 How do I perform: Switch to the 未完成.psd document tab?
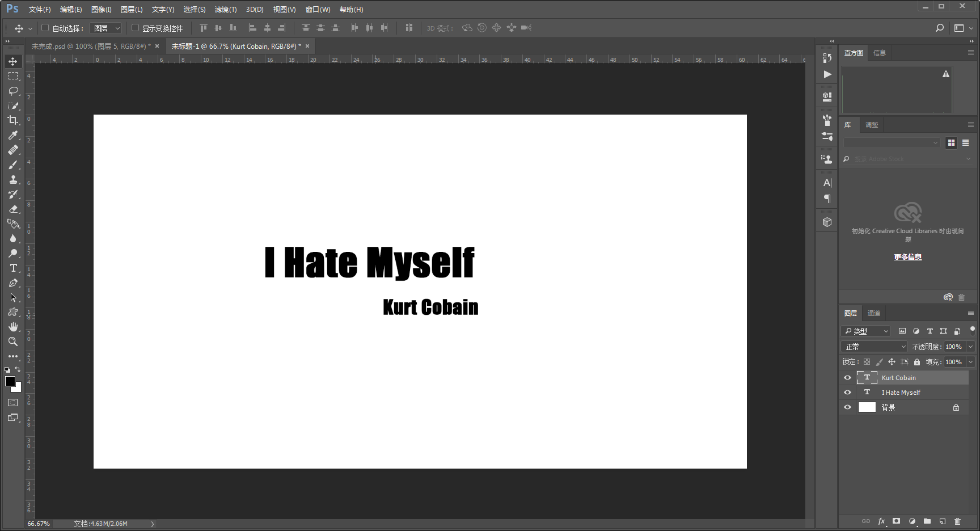coord(91,47)
